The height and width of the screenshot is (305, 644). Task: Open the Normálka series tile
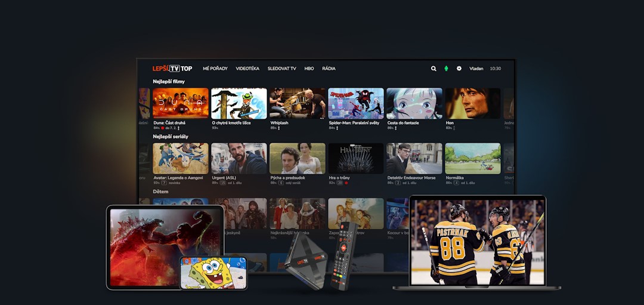[x=473, y=158]
